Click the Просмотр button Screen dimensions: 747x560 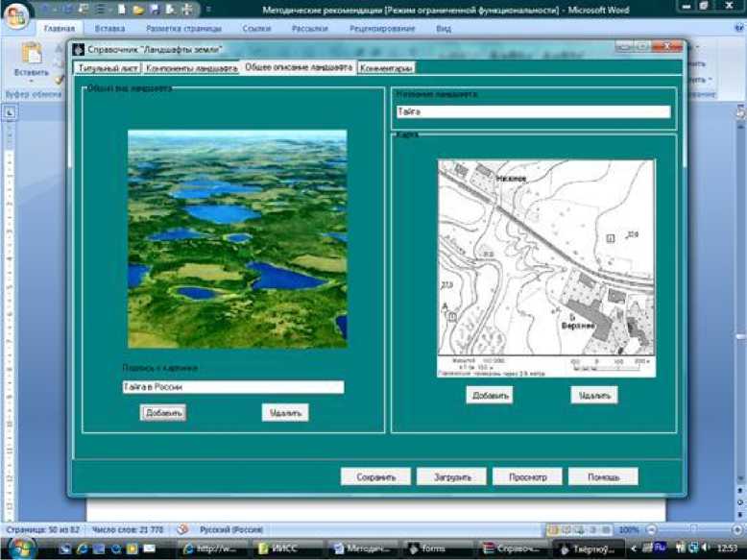(x=527, y=476)
